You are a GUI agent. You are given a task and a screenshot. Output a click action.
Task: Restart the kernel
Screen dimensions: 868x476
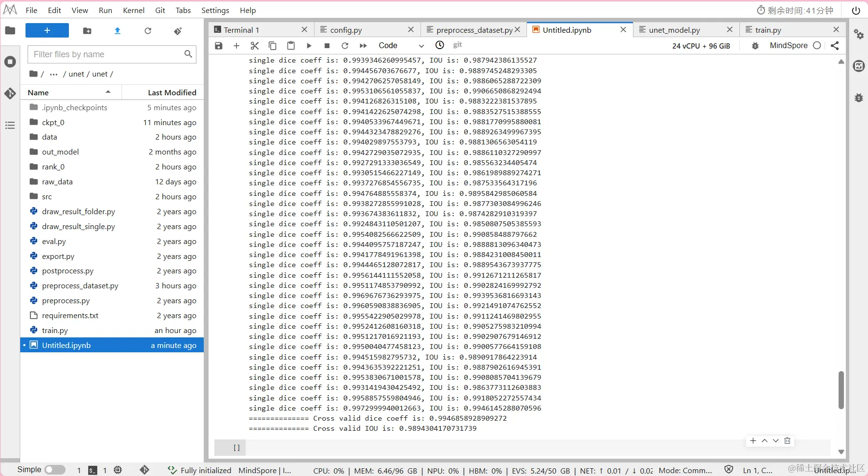[345, 45]
